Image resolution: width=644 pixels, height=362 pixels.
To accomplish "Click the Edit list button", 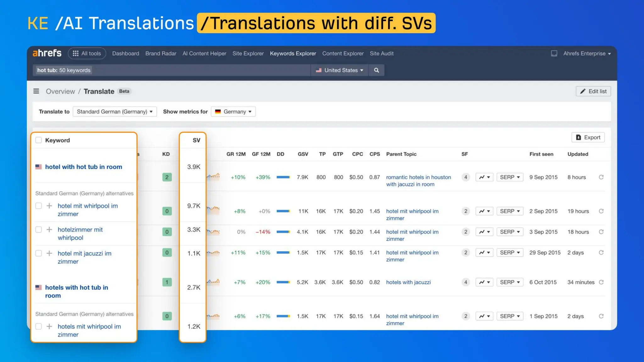I will [x=593, y=91].
